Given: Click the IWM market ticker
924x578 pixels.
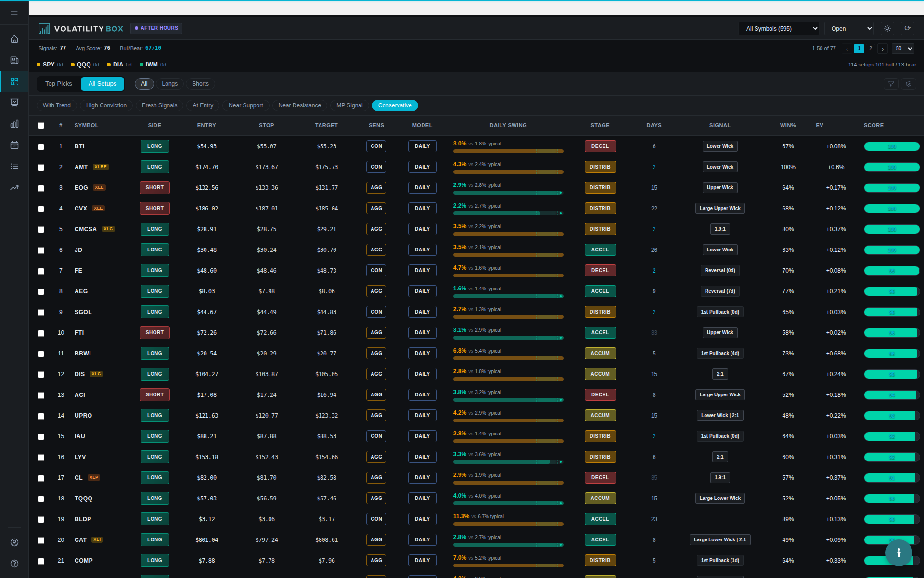Looking at the screenshot, I should click(x=153, y=65).
